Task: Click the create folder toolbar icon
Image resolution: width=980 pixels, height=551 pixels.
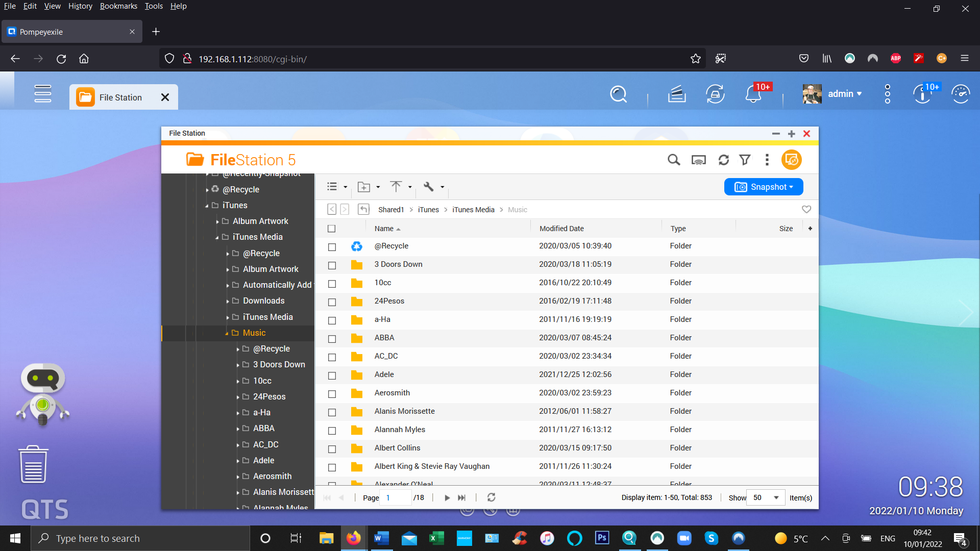Action: click(364, 187)
